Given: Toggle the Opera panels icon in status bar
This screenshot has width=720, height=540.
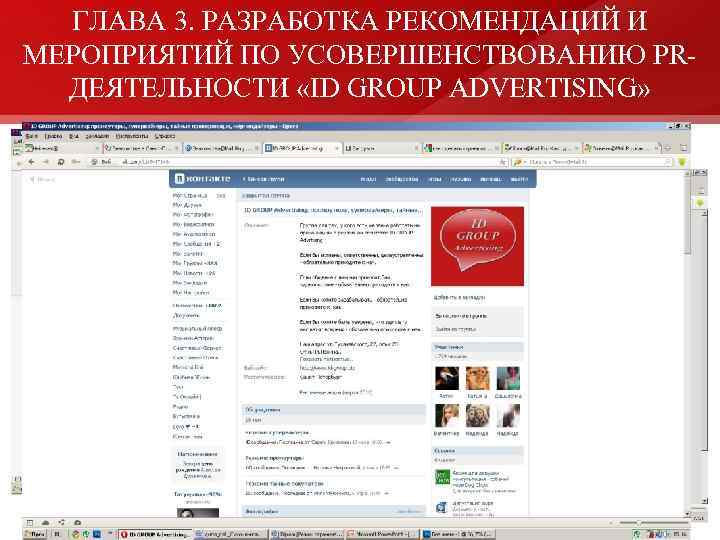Looking at the screenshot, I should coord(30,523).
